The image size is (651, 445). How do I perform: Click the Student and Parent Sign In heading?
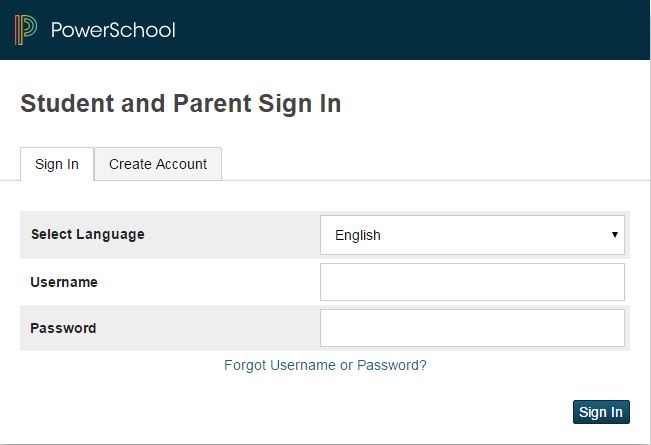click(181, 103)
